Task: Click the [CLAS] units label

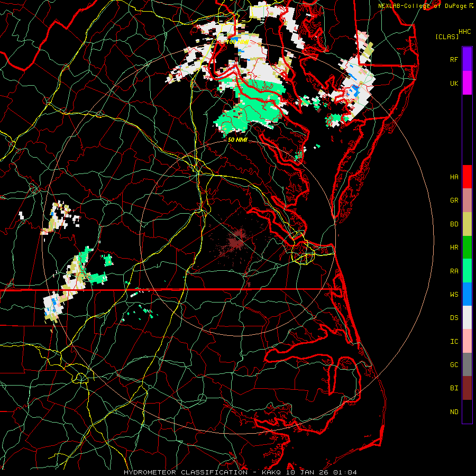Action: pos(447,36)
